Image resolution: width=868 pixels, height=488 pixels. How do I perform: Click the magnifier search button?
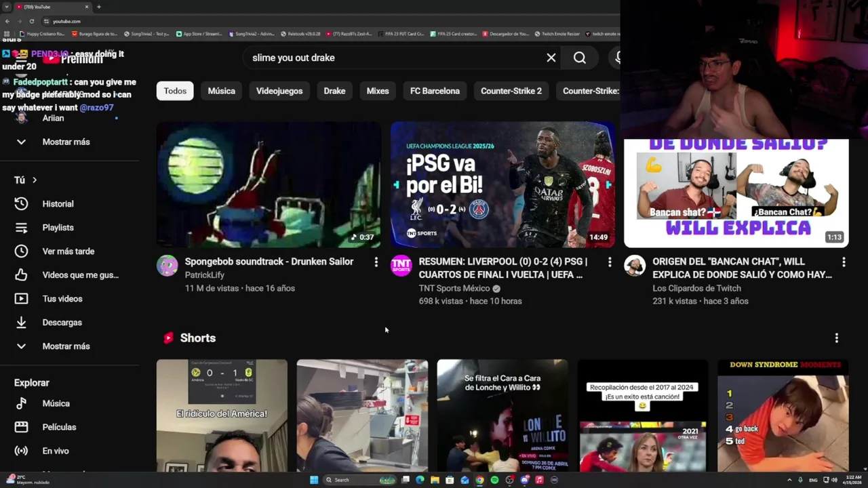coord(580,58)
